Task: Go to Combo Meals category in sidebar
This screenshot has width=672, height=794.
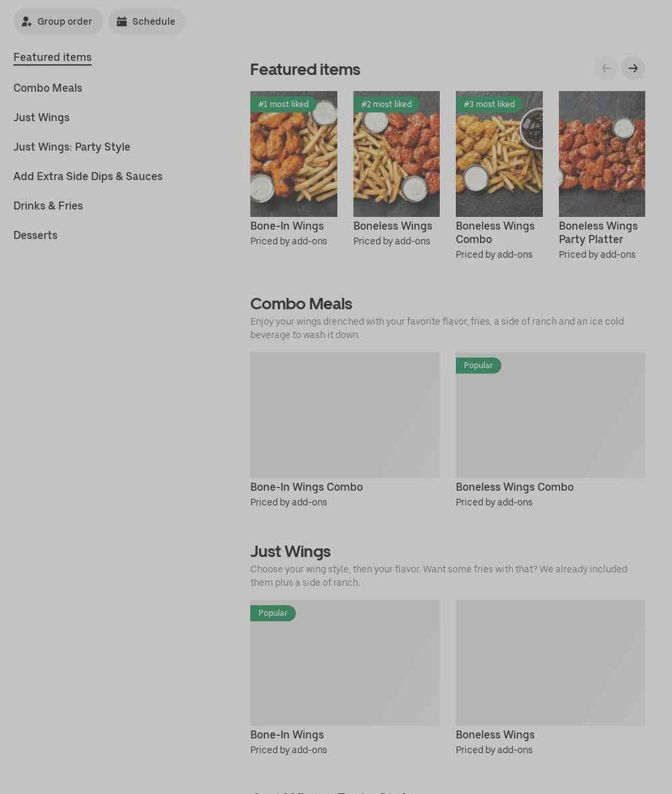Action: click(x=48, y=88)
